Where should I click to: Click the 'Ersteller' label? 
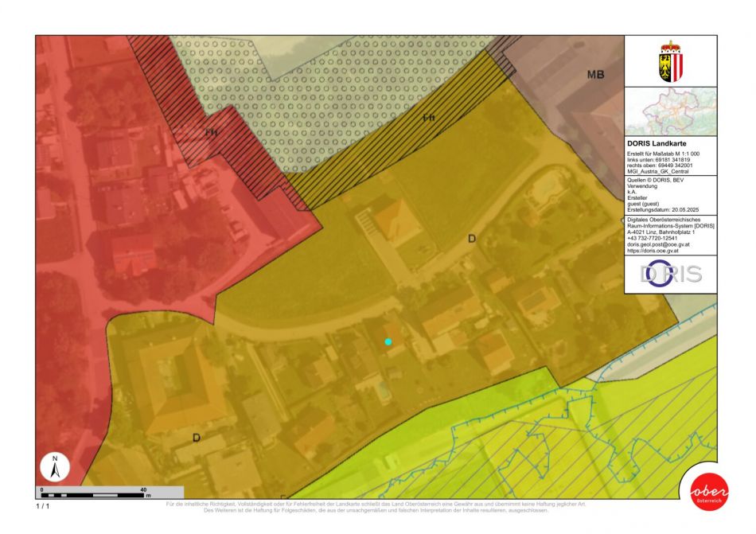point(637,198)
